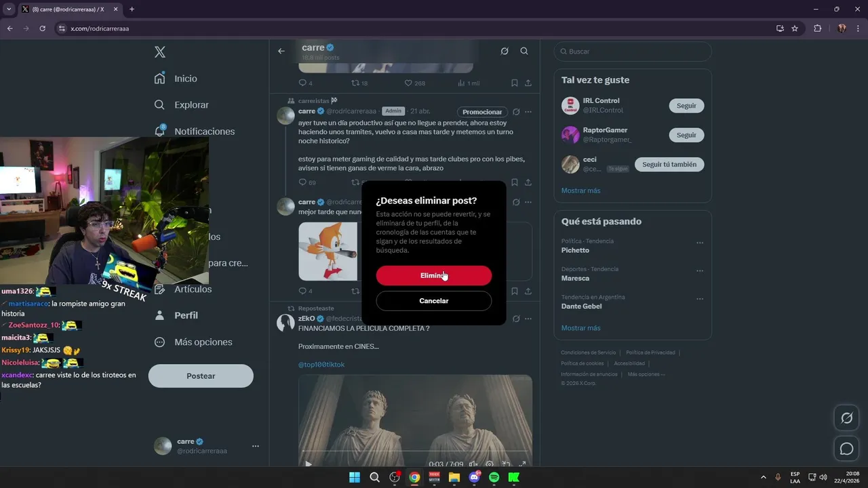Open Discord from the taskbar
The width and height of the screenshot is (868, 488).
[474, 477]
